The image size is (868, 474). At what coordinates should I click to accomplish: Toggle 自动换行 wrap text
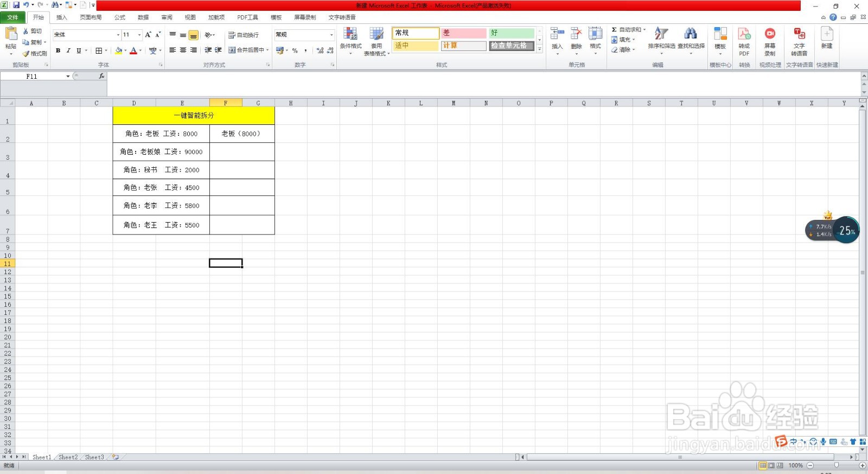244,35
